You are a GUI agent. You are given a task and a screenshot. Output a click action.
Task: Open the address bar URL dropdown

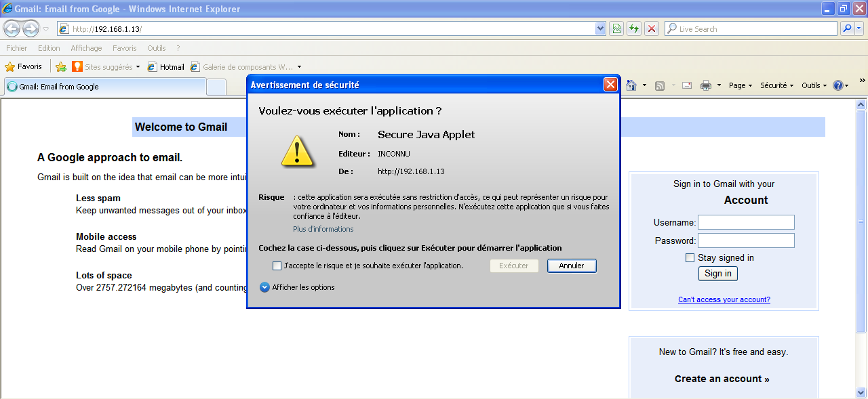(600, 28)
